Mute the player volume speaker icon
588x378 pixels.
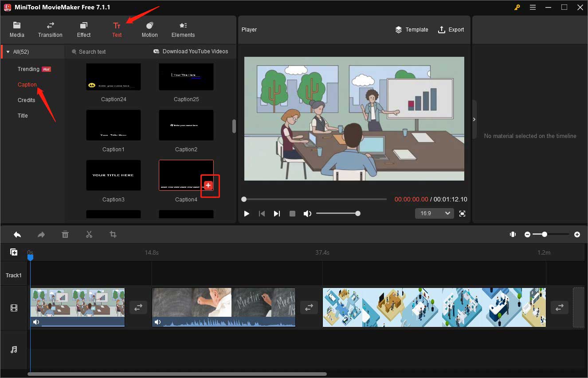pyautogui.click(x=307, y=213)
